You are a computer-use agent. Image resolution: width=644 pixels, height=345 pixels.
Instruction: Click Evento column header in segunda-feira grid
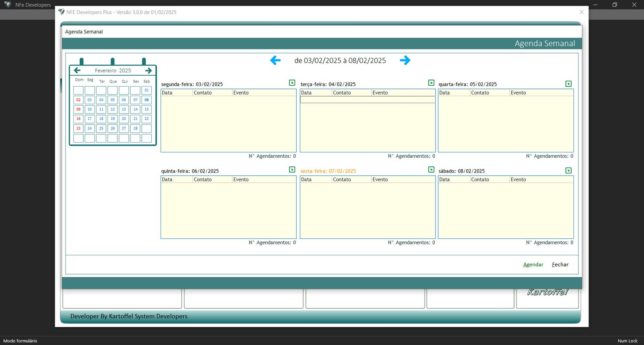[x=264, y=93]
